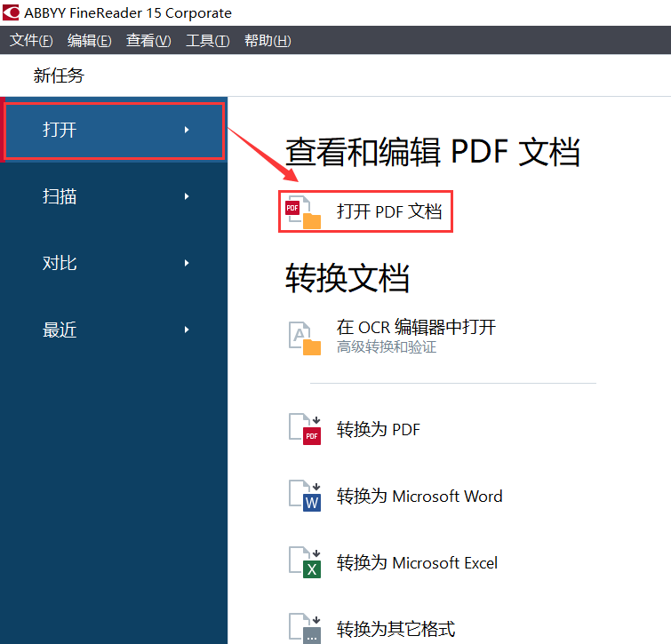Click 转换为 Microsoft Excel link
Image resolution: width=671 pixels, height=644 pixels.
click(x=417, y=563)
